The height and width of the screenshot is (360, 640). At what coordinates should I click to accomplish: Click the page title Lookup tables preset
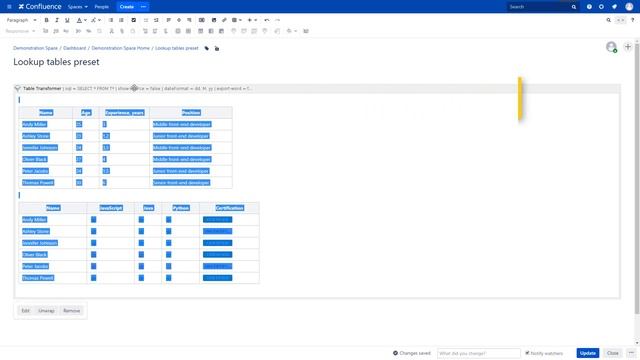pos(56,62)
